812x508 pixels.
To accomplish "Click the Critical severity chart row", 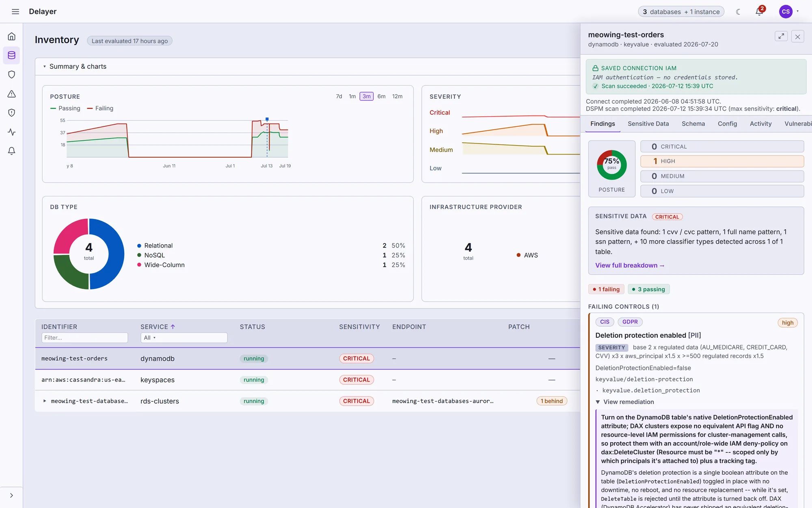I will pos(505,113).
